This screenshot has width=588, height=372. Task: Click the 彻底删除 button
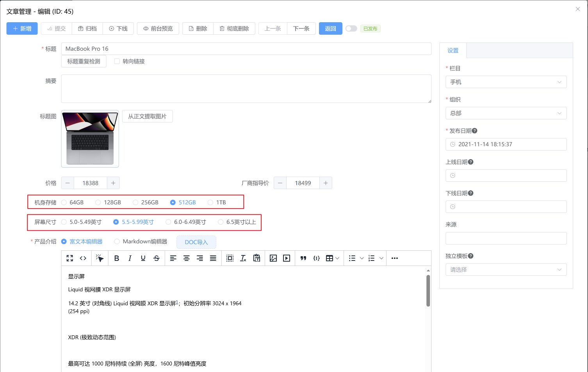(234, 28)
